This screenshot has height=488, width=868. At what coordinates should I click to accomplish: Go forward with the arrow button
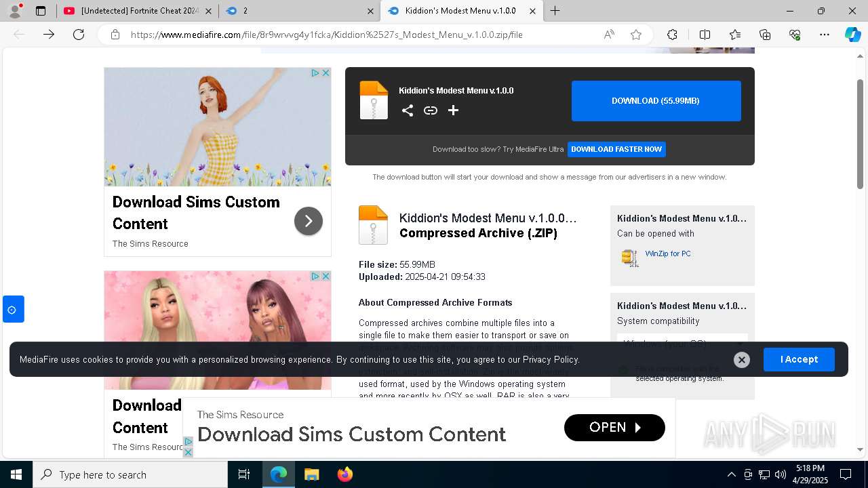tap(49, 35)
